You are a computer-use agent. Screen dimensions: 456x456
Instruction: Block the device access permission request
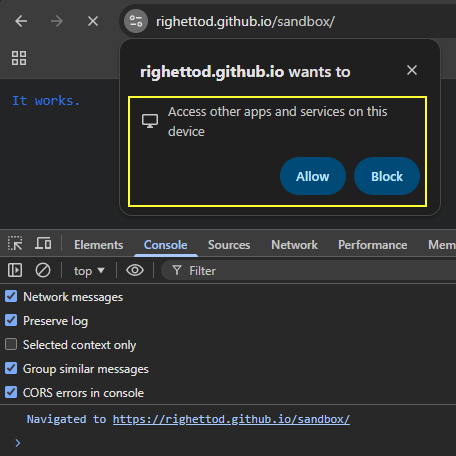[x=387, y=176]
